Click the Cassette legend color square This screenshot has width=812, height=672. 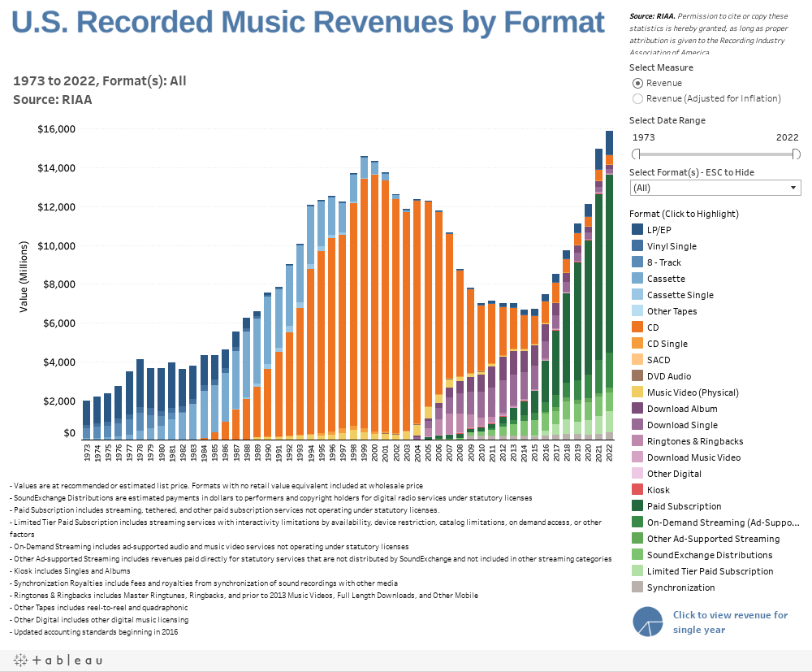(x=638, y=279)
